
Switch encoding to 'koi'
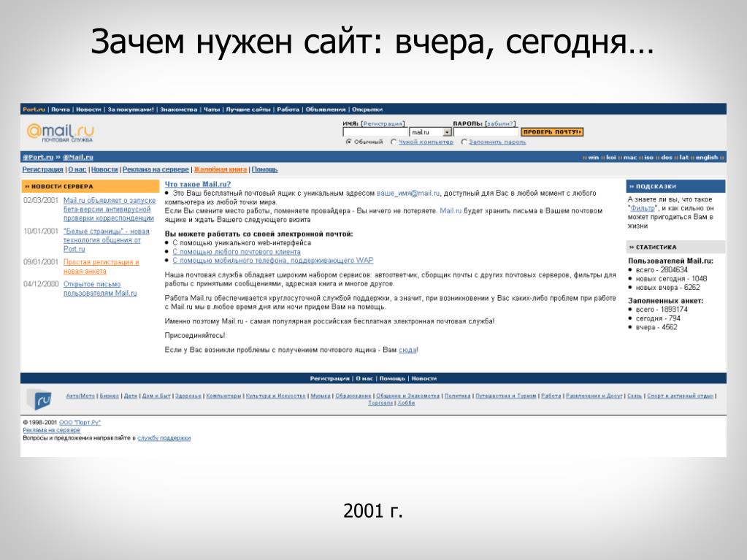[x=610, y=158]
